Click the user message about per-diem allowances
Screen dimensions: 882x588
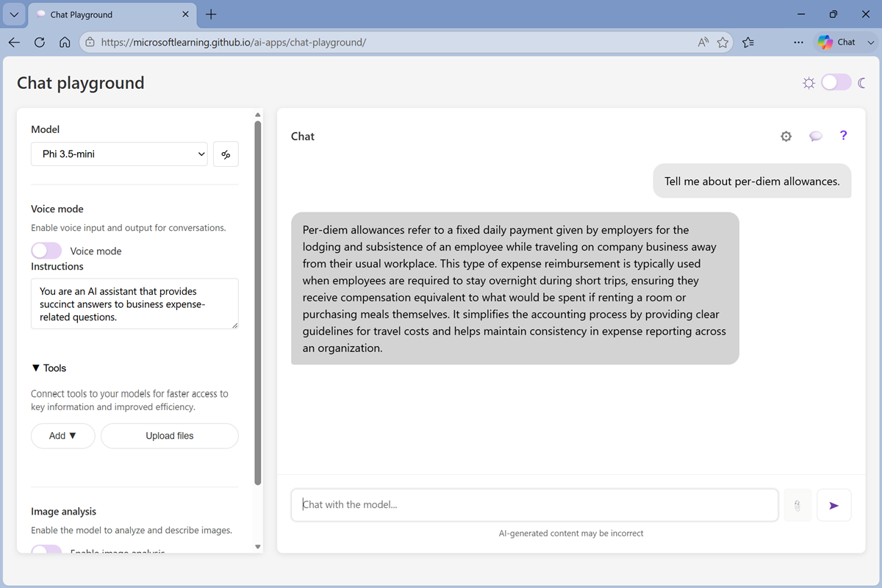coord(752,181)
